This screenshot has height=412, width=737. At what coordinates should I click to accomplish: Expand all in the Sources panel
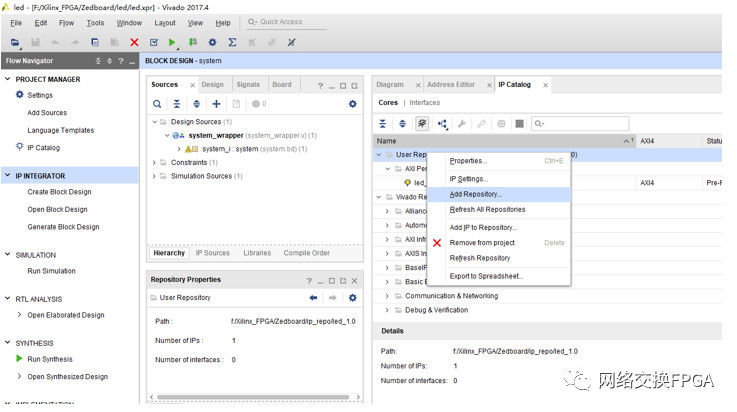(x=196, y=104)
